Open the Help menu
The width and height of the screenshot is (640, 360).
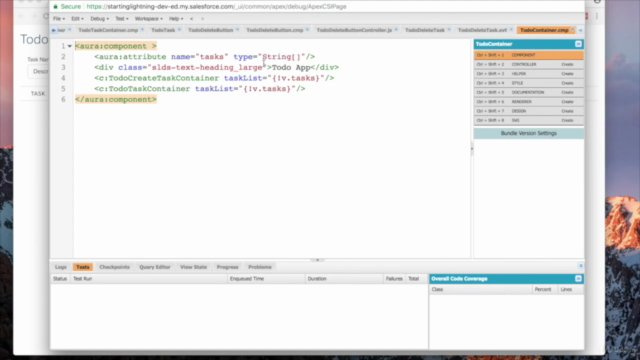[176, 19]
